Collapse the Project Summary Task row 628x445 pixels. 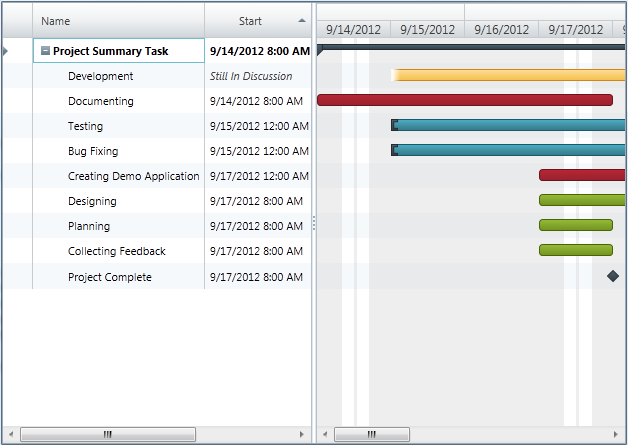pos(45,51)
